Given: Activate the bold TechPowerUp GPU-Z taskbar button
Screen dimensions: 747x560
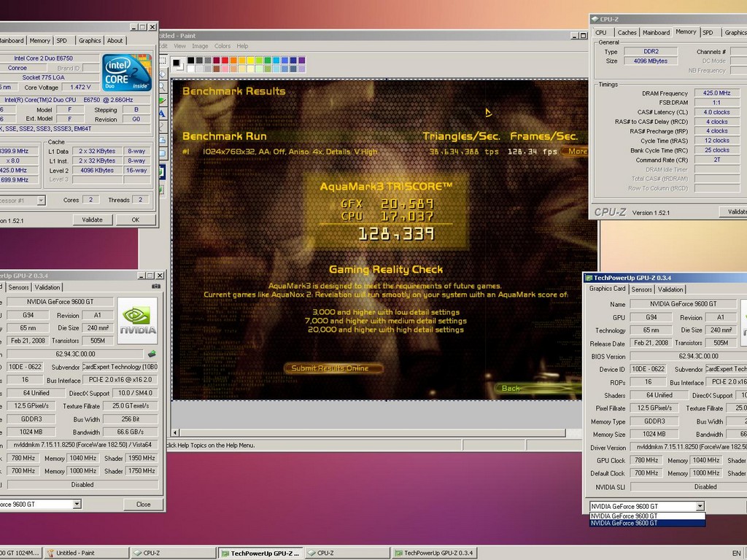Looking at the screenshot, I should (260, 553).
